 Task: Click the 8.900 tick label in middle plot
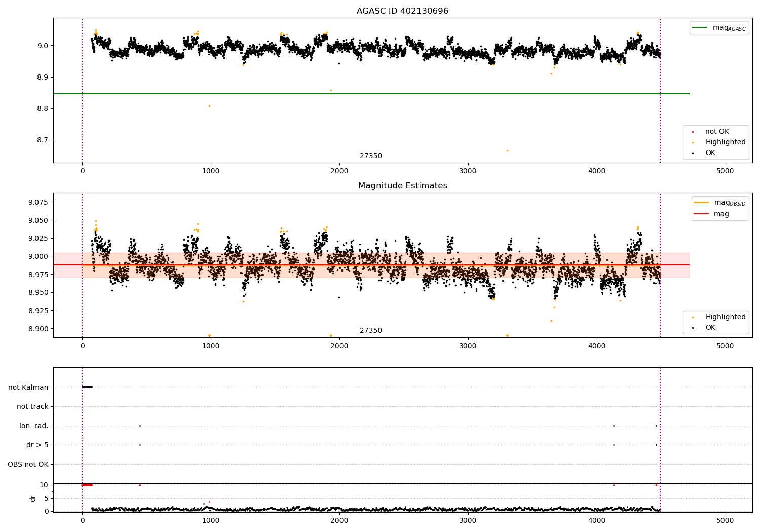coord(38,328)
